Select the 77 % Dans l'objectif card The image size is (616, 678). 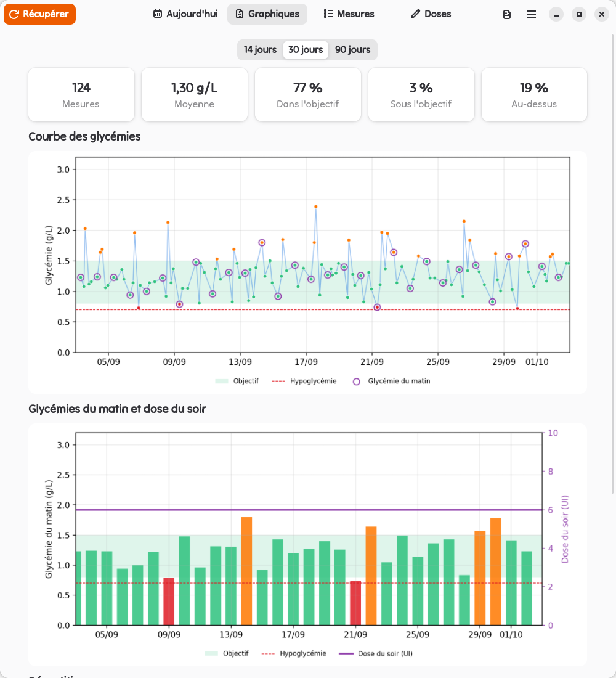(x=308, y=95)
